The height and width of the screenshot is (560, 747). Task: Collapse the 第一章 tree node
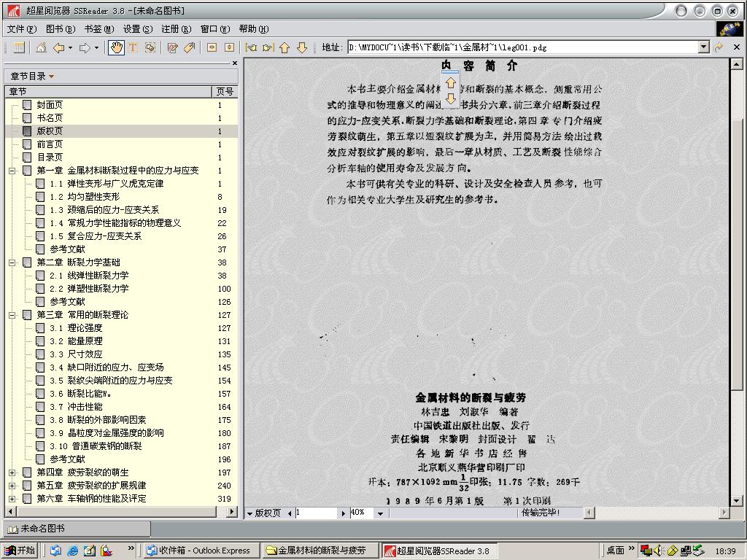coord(12,171)
